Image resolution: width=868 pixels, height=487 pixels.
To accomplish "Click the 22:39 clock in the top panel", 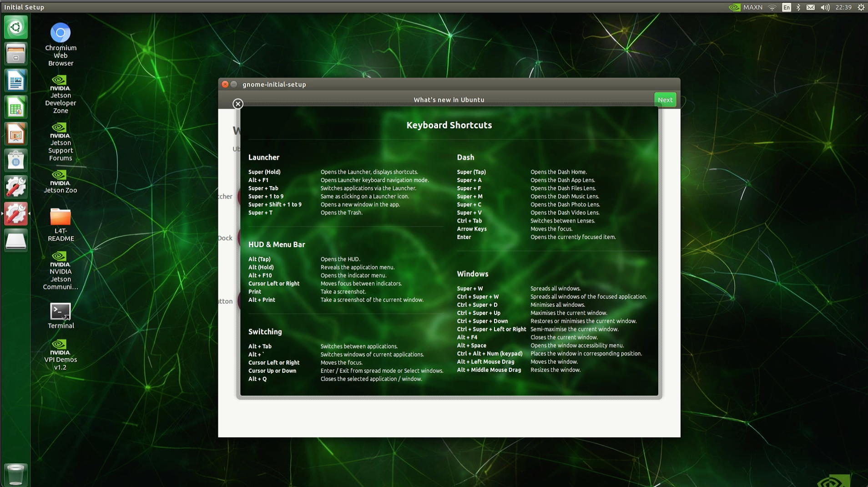I will point(843,7).
